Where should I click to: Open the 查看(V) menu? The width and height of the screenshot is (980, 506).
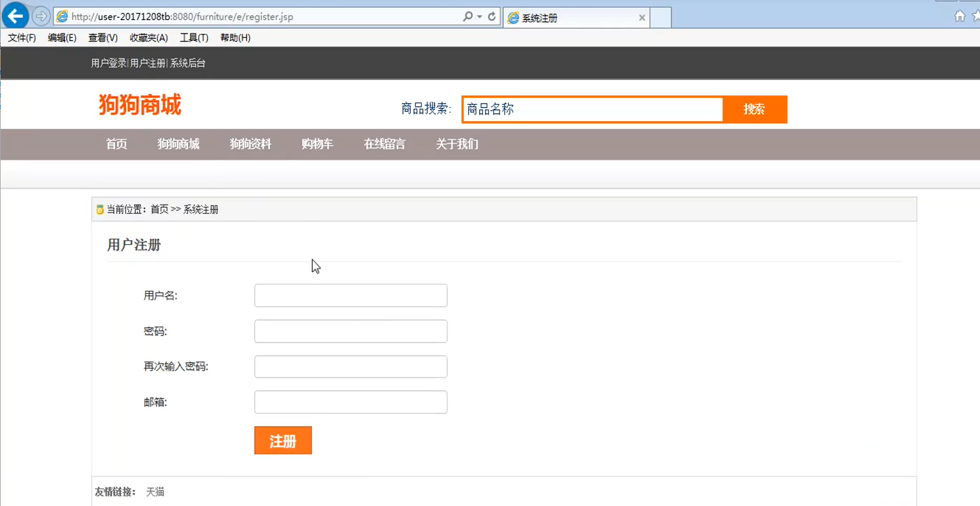pyautogui.click(x=103, y=38)
